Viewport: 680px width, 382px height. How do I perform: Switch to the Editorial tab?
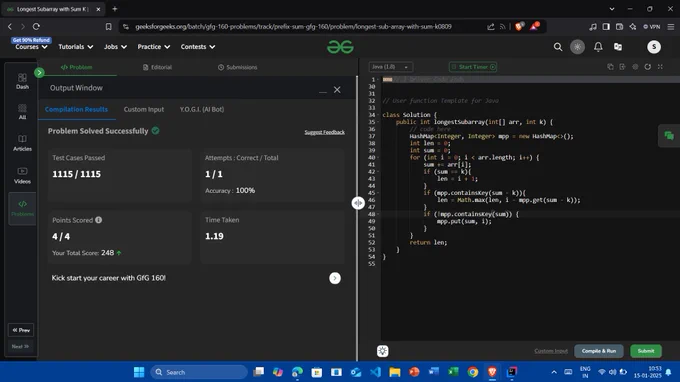[x=157, y=67]
